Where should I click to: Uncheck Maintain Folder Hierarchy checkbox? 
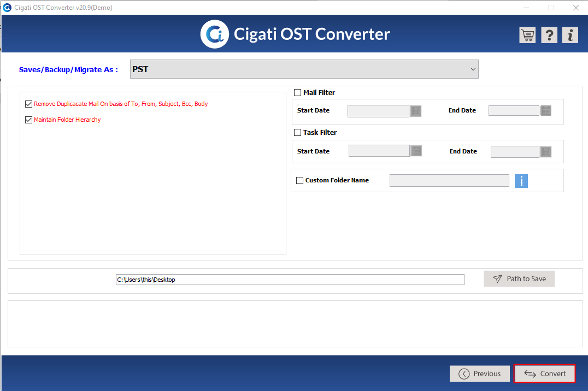(28, 120)
